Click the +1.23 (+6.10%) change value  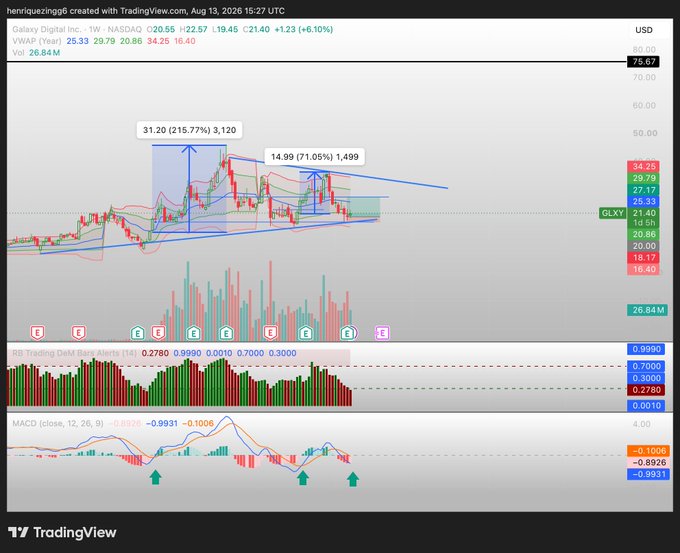pyautogui.click(x=304, y=29)
